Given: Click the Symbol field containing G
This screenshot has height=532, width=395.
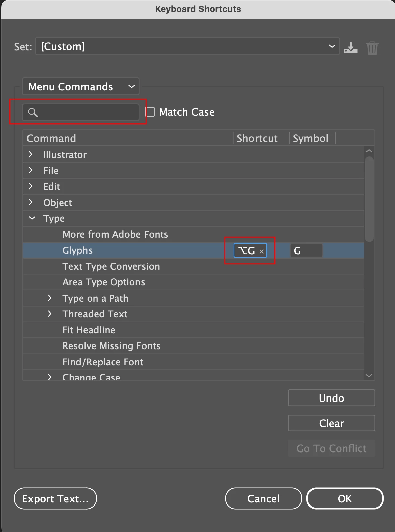Looking at the screenshot, I should pos(306,251).
